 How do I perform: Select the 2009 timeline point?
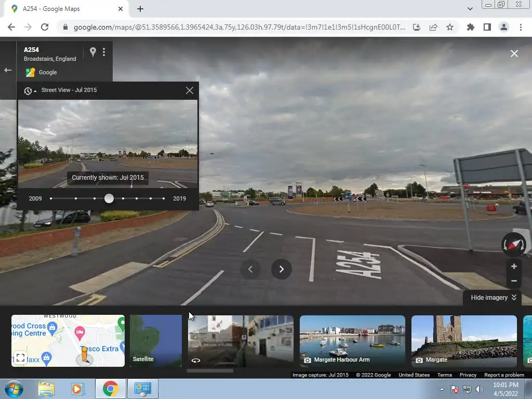click(51, 198)
